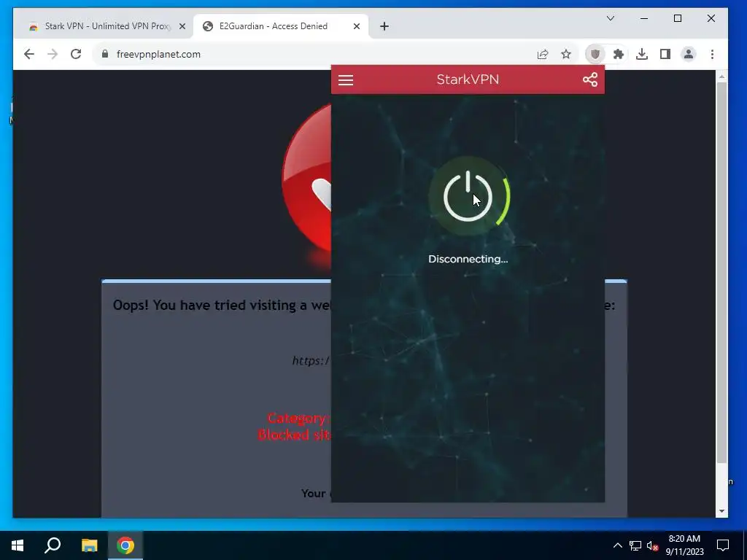Open the Windows Start menu

coord(18,545)
